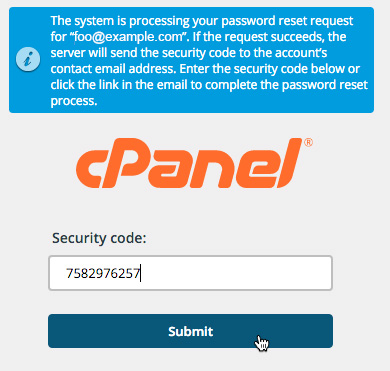The width and height of the screenshot is (390, 371).
Task: Click the blue password reset notice banner
Action: point(191,60)
